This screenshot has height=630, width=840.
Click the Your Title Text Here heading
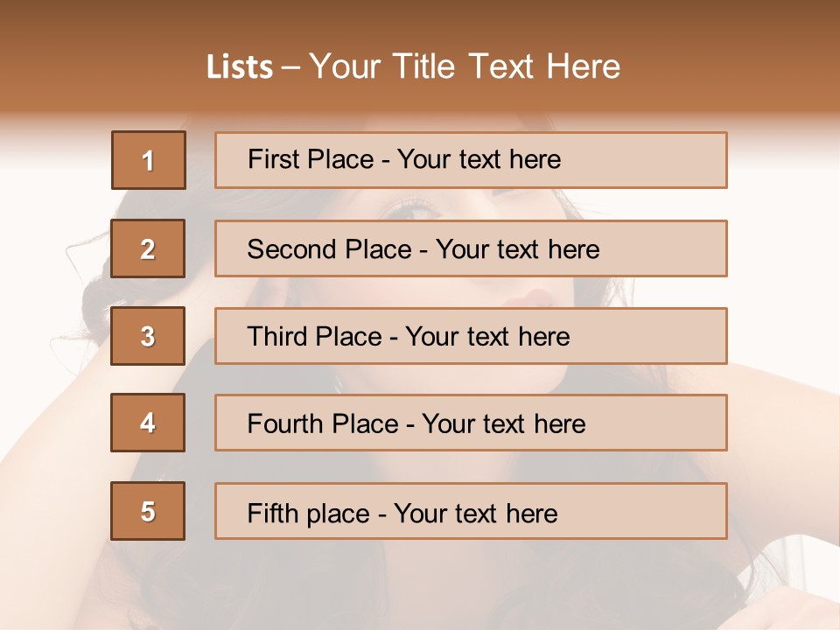coord(465,66)
